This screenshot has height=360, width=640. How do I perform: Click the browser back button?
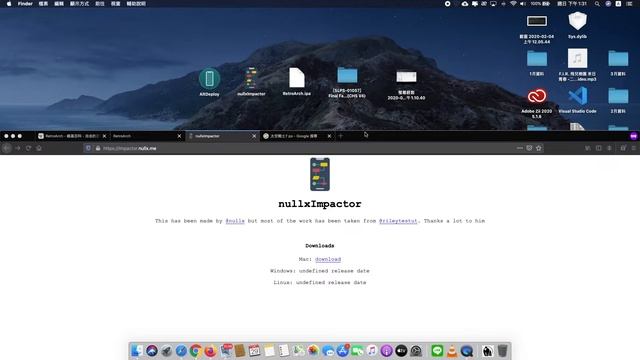click(7, 148)
